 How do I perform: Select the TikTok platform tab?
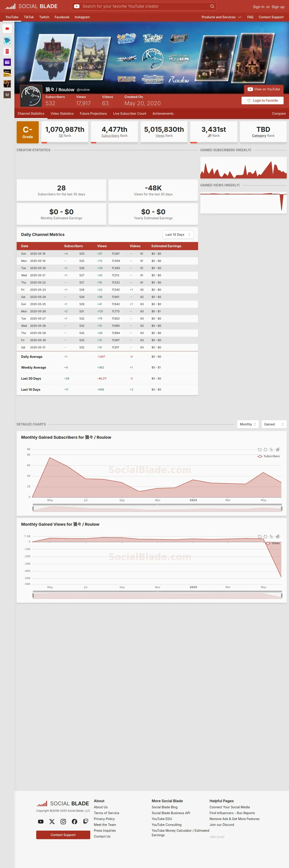[x=29, y=17]
